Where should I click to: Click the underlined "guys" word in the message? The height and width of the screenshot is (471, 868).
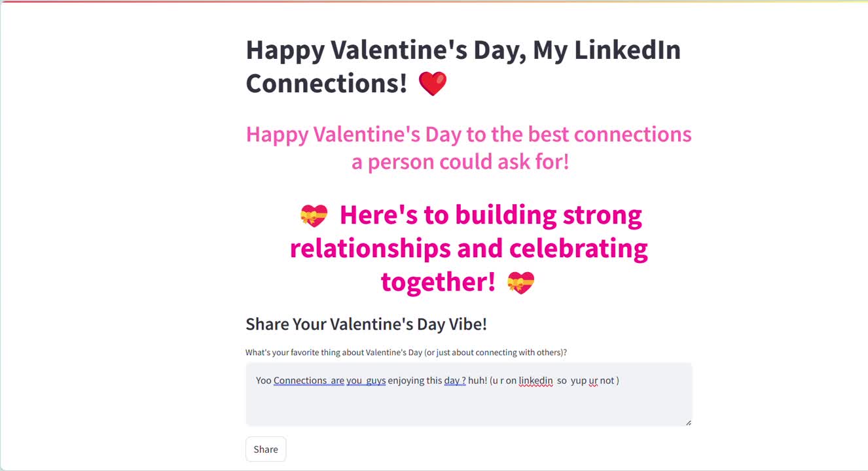pos(376,381)
